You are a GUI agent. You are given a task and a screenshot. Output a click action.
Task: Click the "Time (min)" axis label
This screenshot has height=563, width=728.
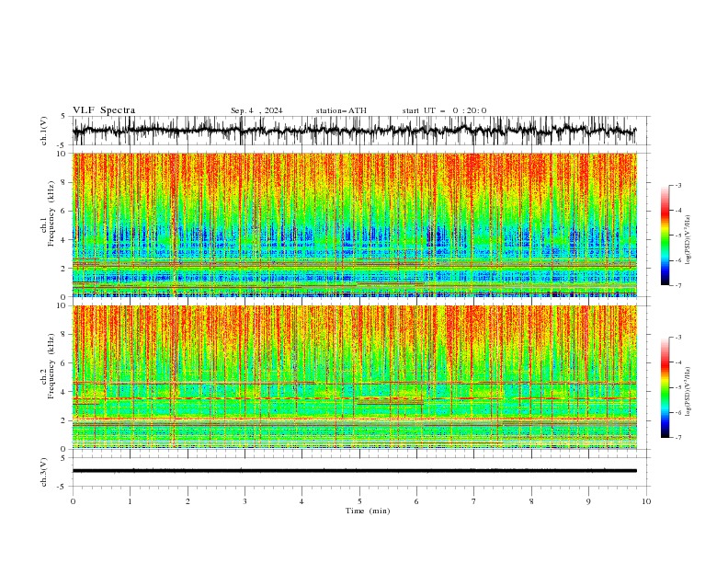(368, 511)
